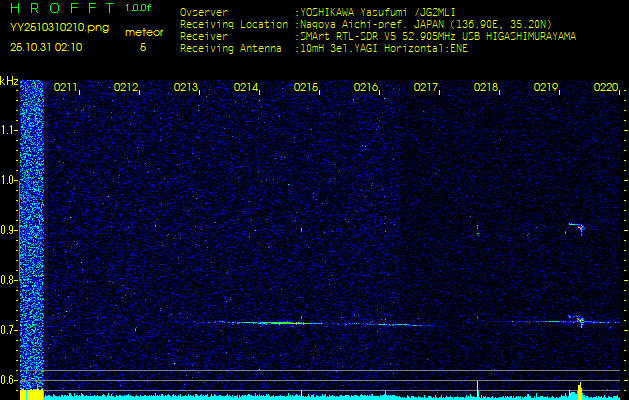
Task: Click the yellow block at bottom-left corner
Action: (x=32, y=395)
